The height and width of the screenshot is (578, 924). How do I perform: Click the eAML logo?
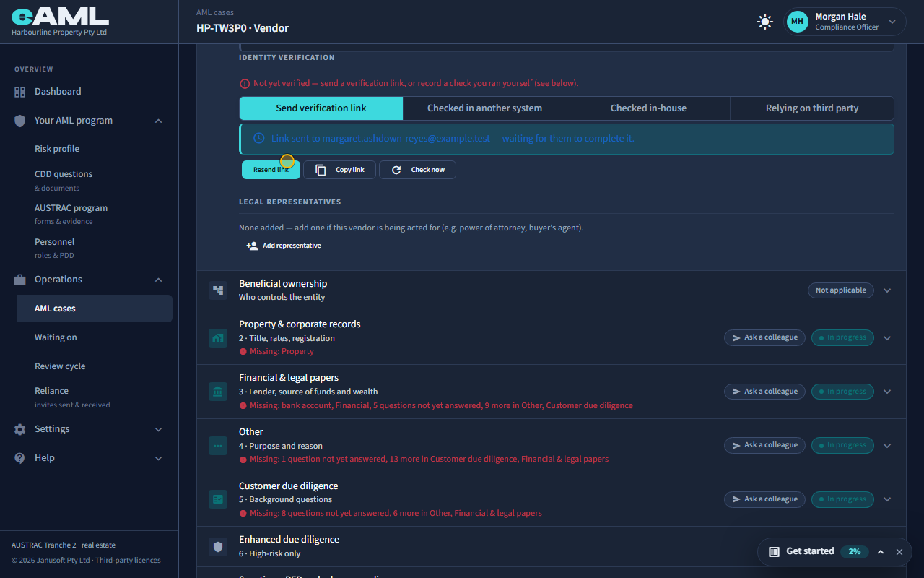(x=60, y=17)
